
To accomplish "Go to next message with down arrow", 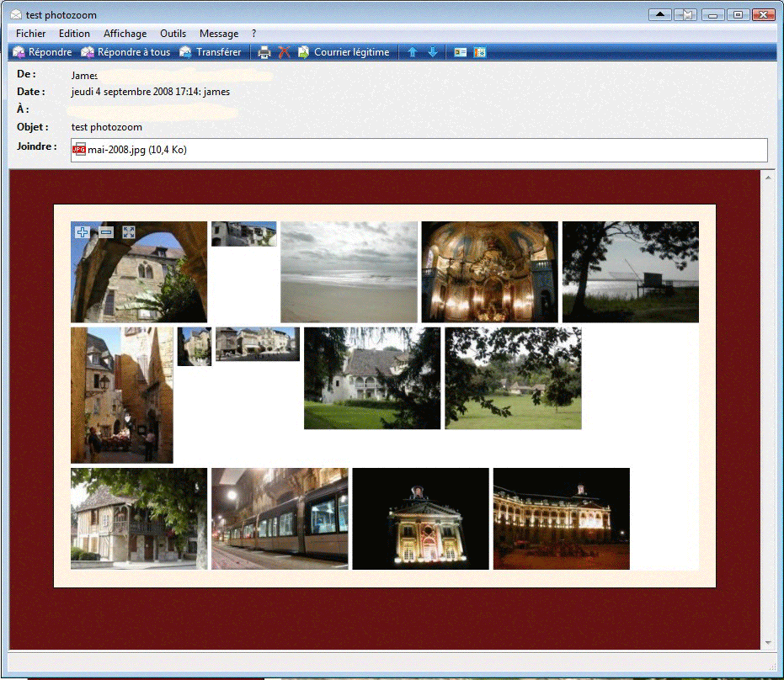I will click(433, 52).
